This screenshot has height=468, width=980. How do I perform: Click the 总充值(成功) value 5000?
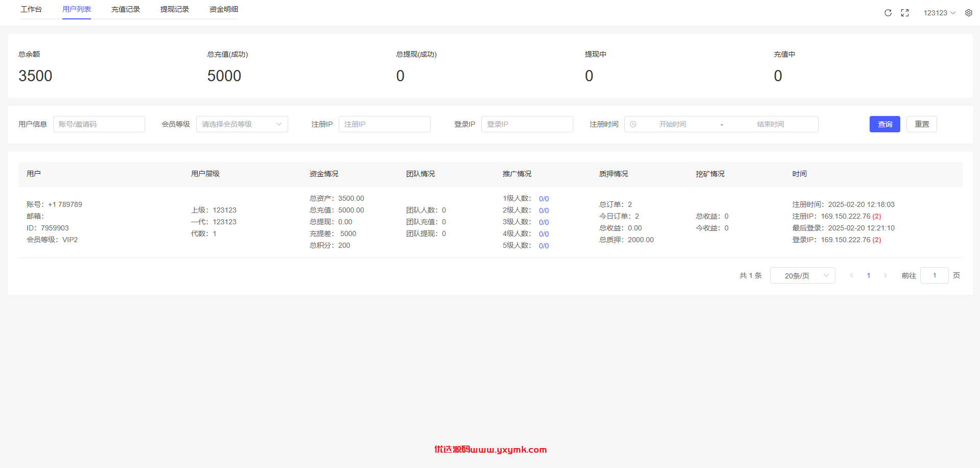224,76
